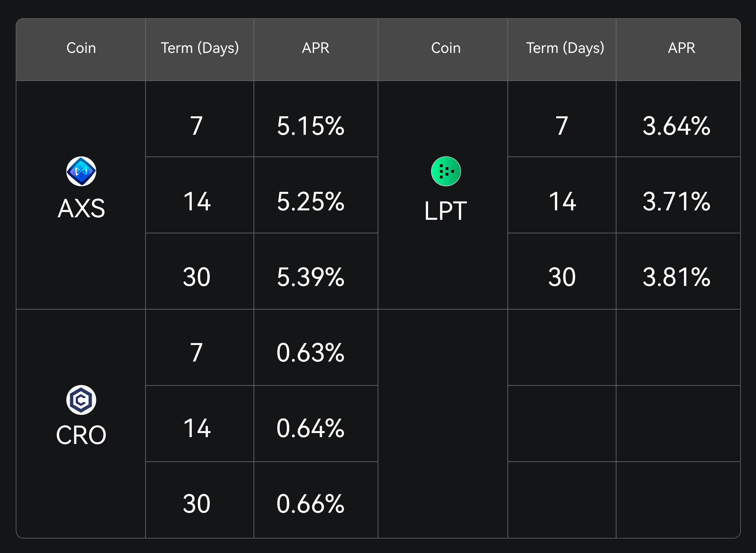
Task: Click the right-side Coin column header
Action: [x=446, y=48]
